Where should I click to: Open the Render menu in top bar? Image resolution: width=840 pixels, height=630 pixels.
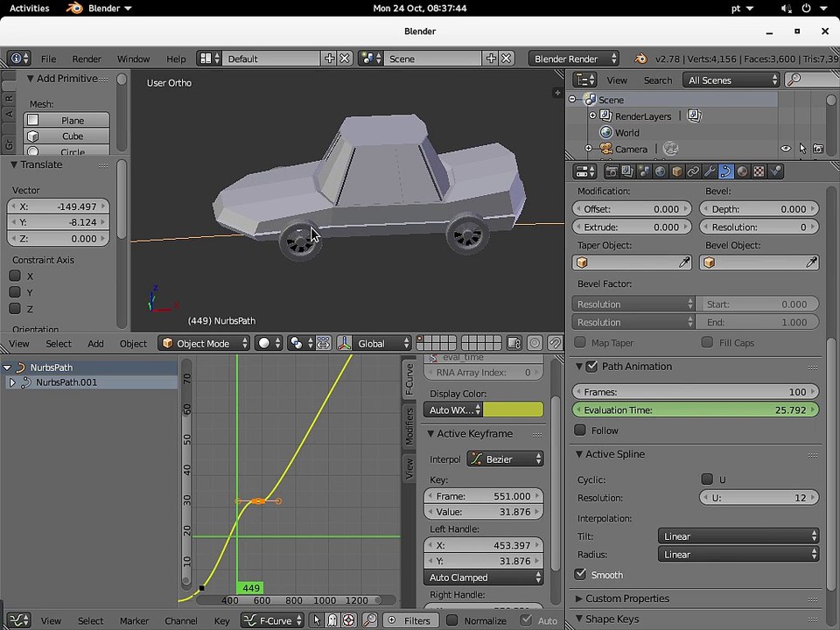[x=87, y=59]
